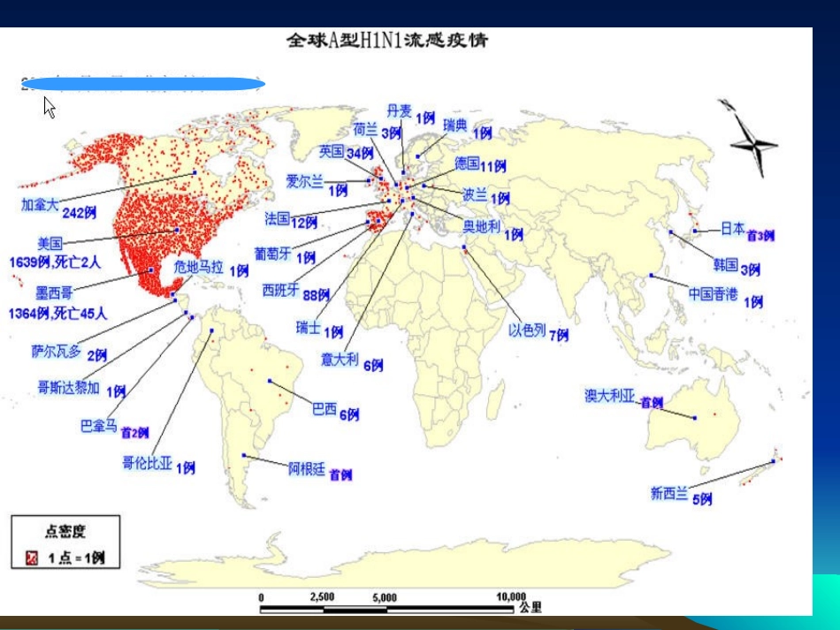Click the blue marker at Colombia

coord(211,330)
